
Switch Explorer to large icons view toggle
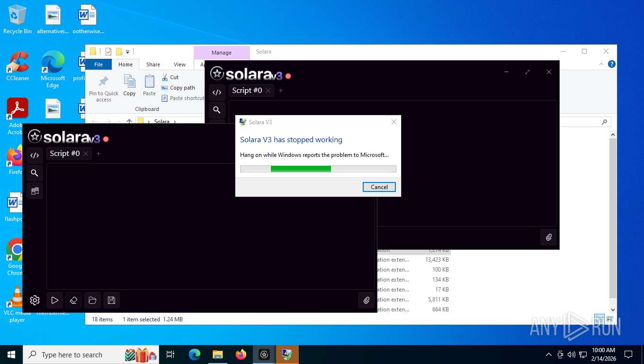tap(610, 319)
